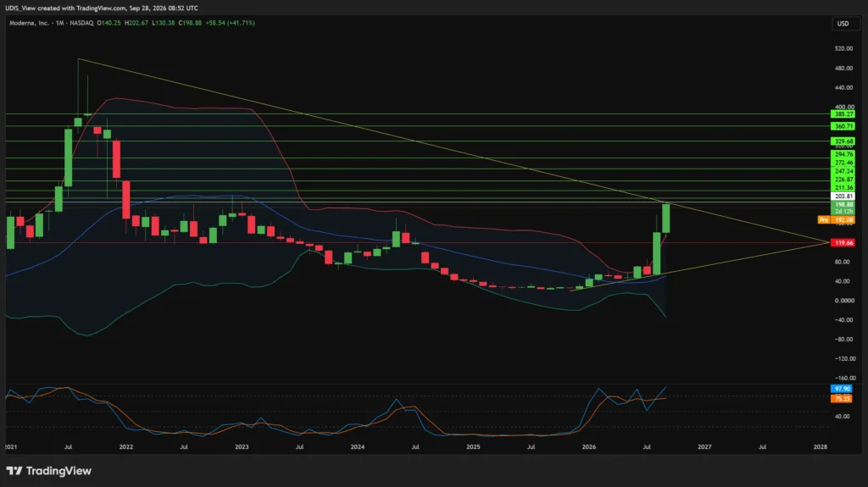Select the 385.27 green price label

pyautogui.click(x=843, y=114)
